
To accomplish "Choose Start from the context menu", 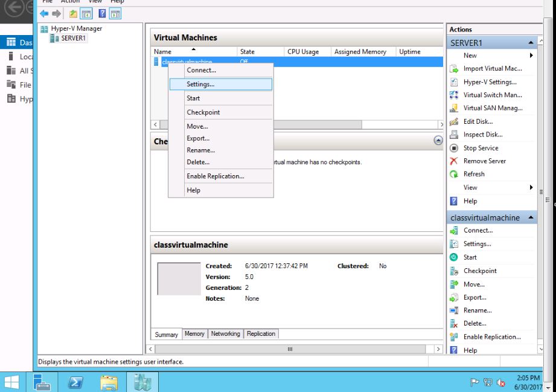I will pos(221,98).
